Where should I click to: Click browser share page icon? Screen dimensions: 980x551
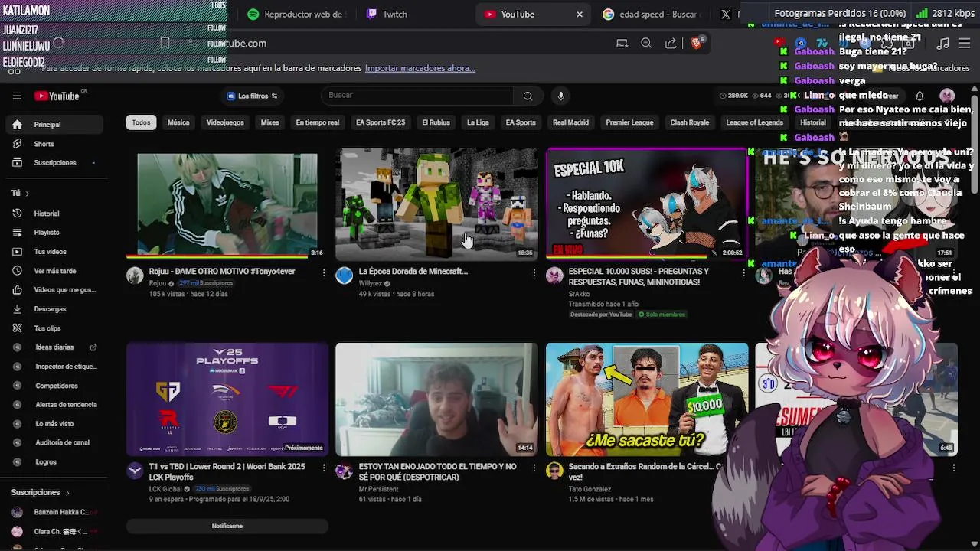pos(671,44)
